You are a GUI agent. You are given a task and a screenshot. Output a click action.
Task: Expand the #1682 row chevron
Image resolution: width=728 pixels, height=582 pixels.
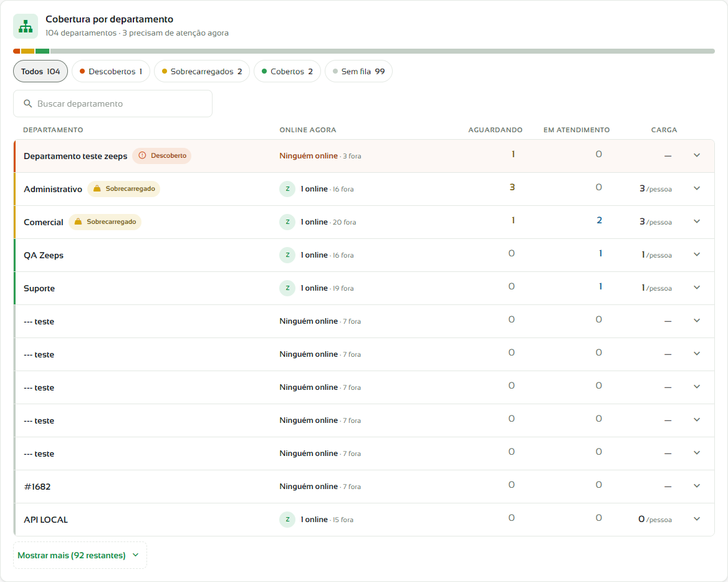(x=697, y=485)
